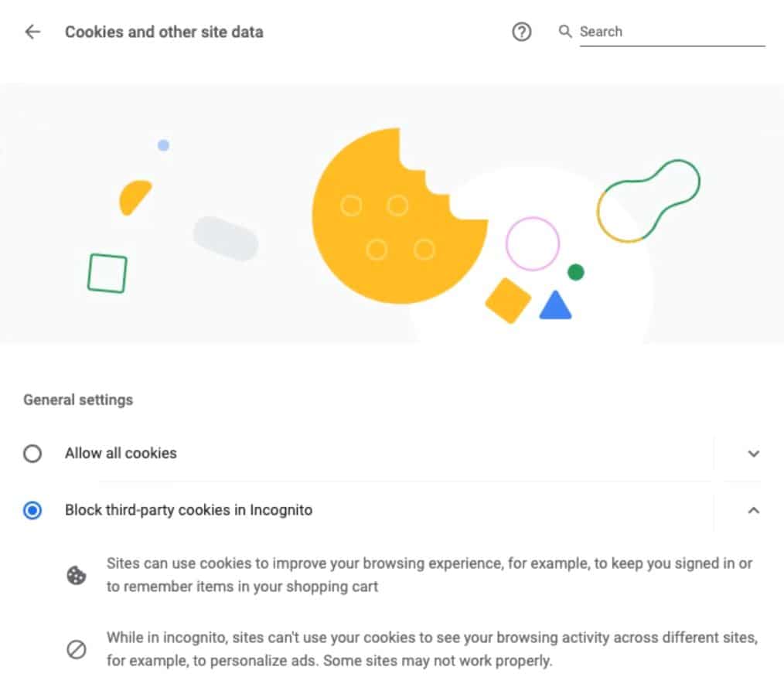Screen dimensions: 784x694
Task: Click the blue triangle in the illustration
Action: tap(554, 305)
